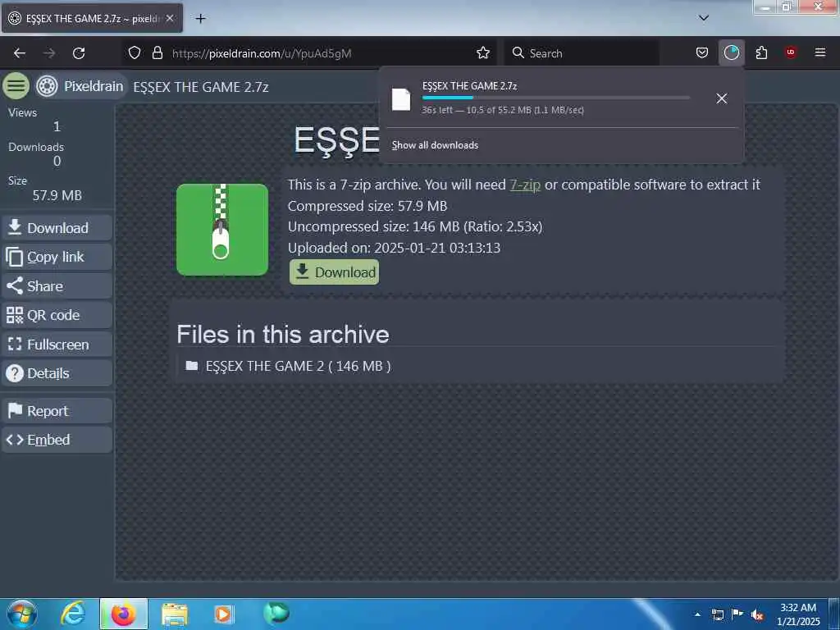Open the uBlock Origin extension icon
The height and width of the screenshot is (630, 840).
[x=791, y=52]
